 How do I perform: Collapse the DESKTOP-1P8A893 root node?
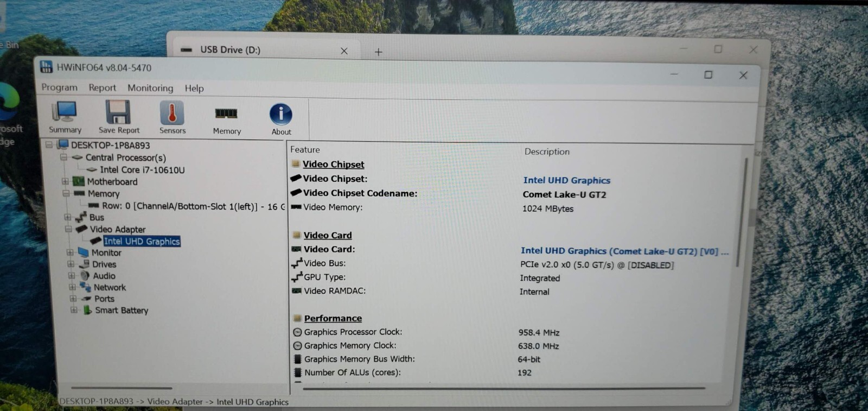click(49, 145)
